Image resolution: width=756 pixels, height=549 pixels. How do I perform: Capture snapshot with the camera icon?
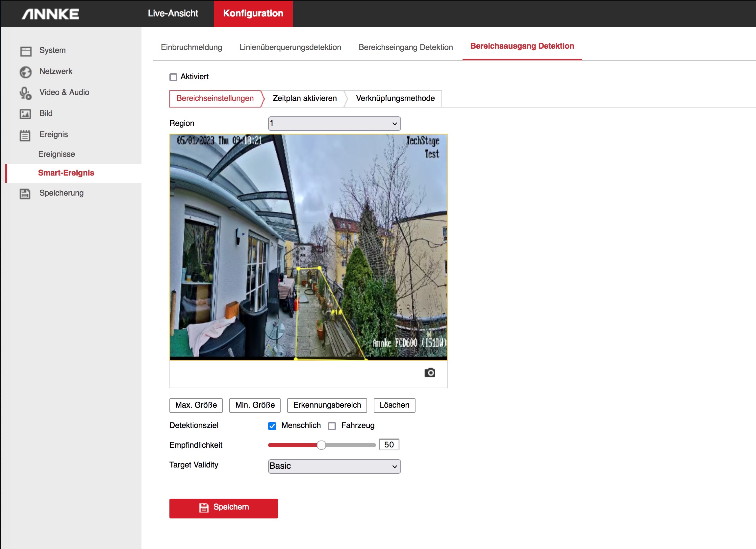tap(430, 372)
